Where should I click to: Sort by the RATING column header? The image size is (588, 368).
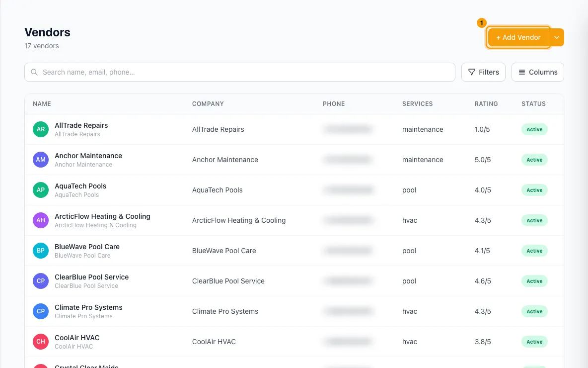486,103
